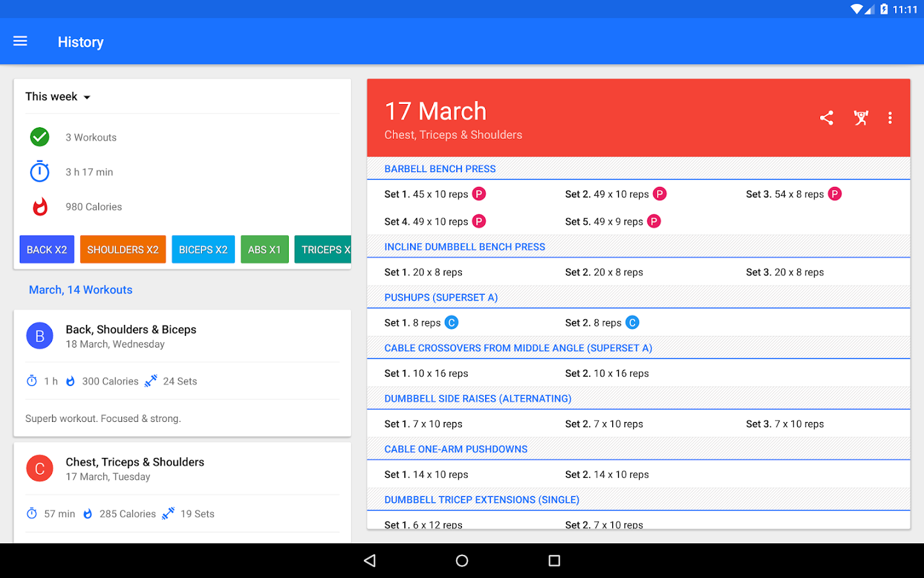924x578 pixels.
Task: Tap the ABS X1 muscle tag
Action: [x=264, y=249]
